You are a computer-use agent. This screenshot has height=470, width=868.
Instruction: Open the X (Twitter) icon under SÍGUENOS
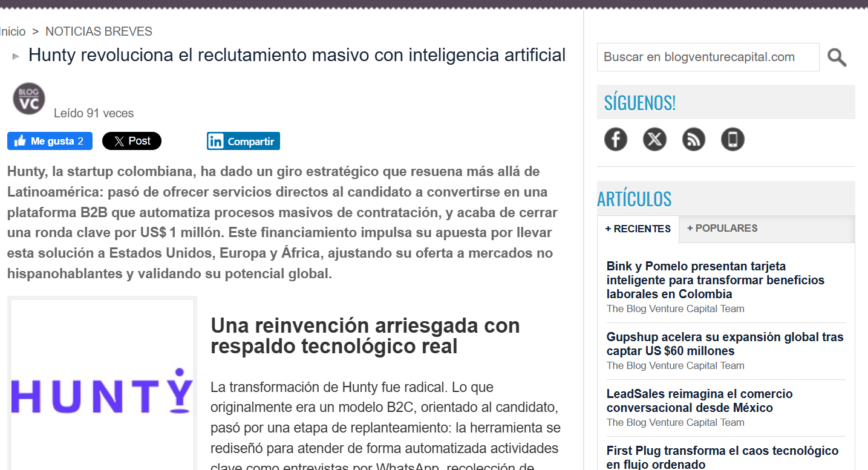point(654,140)
